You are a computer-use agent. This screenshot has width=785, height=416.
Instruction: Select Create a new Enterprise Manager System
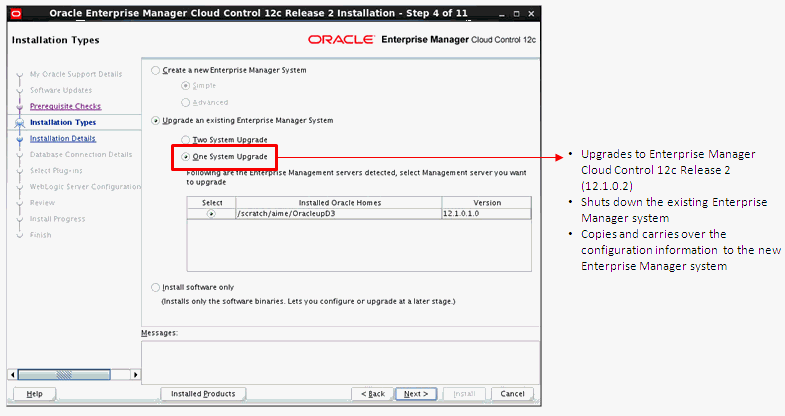point(156,71)
